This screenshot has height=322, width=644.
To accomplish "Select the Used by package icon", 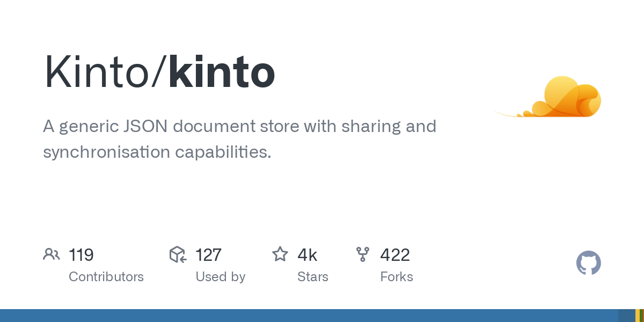I will pyautogui.click(x=177, y=254).
